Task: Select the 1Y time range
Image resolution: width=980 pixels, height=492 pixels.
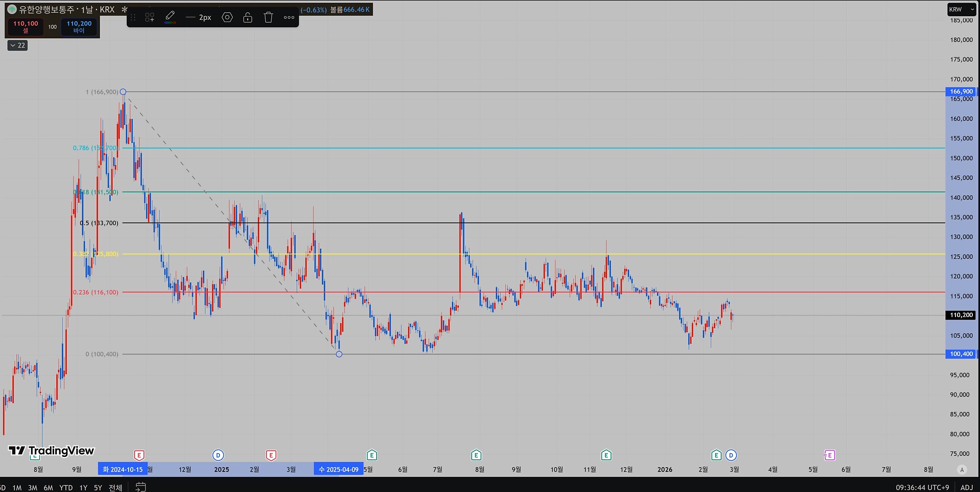Action: pyautogui.click(x=83, y=487)
